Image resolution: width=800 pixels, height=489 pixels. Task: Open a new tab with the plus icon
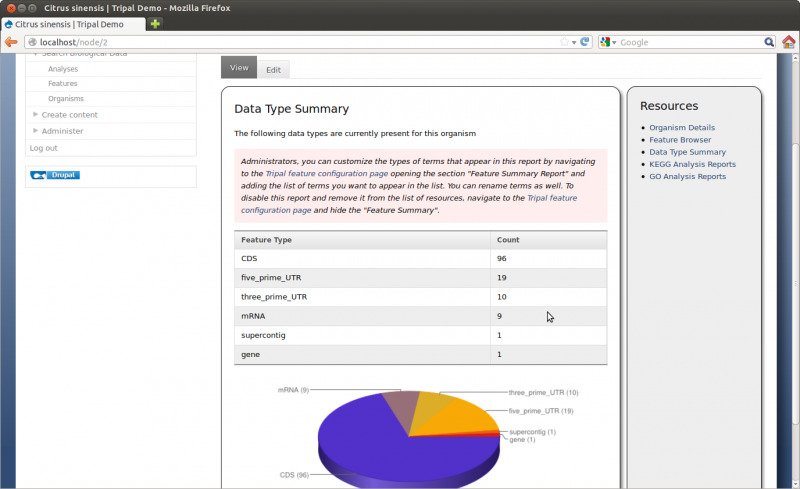click(x=155, y=23)
